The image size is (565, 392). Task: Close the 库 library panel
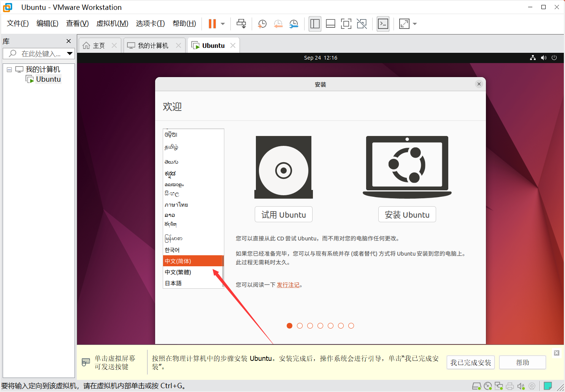pos(69,41)
